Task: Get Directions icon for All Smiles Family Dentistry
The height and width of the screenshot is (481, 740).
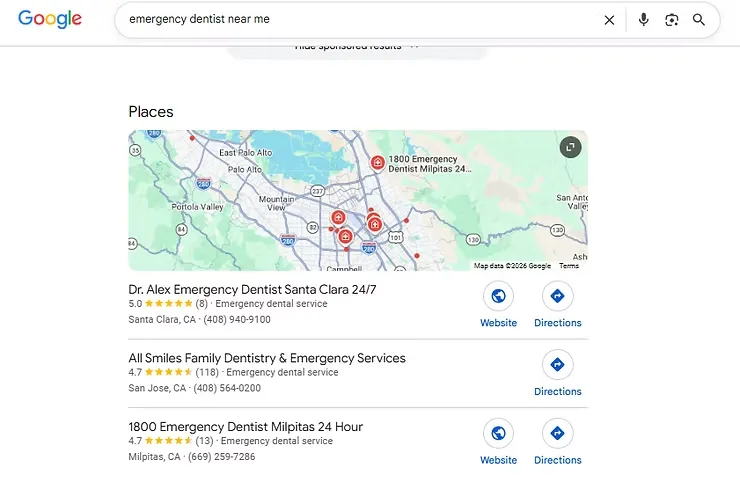Action: click(x=557, y=364)
